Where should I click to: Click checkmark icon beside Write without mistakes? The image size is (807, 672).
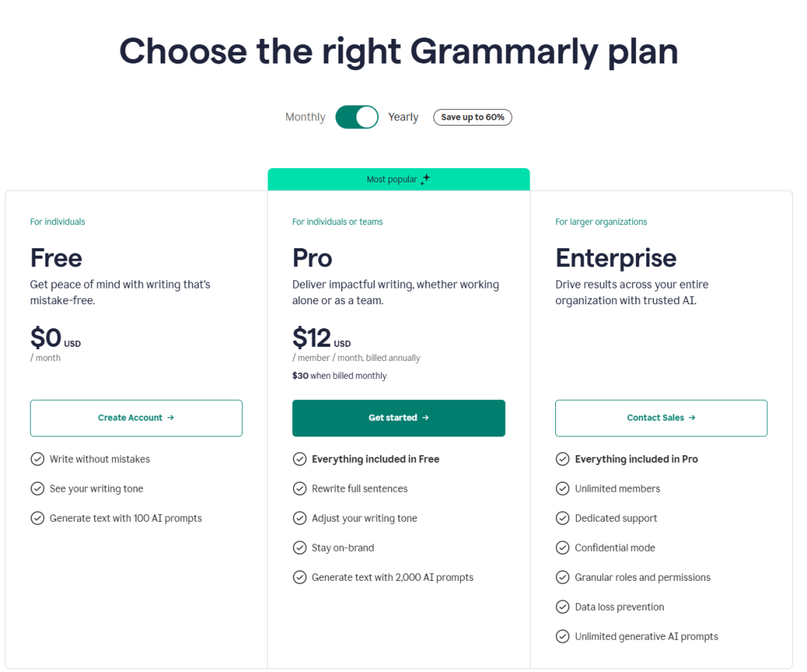37,459
